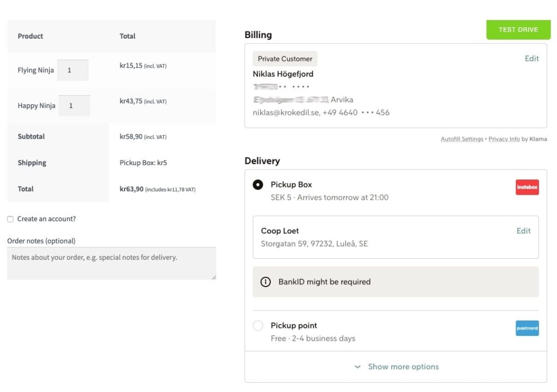This screenshot has width=557, height=392.
Task: Click the BankID might be required notice
Action: (396, 282)
